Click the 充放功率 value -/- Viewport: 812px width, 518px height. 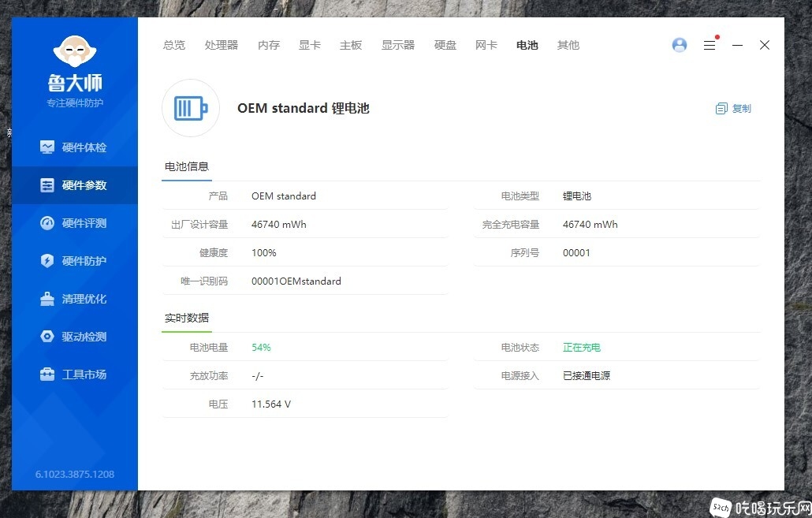pos(257,375)
